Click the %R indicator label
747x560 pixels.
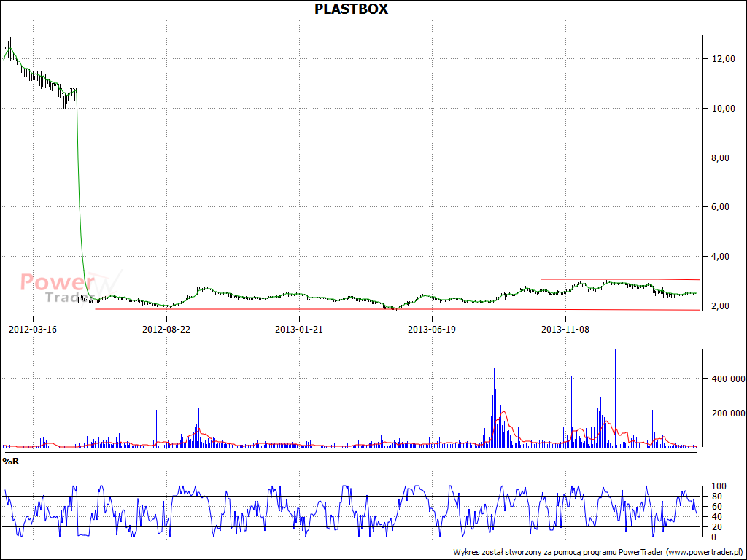point(11,461)
